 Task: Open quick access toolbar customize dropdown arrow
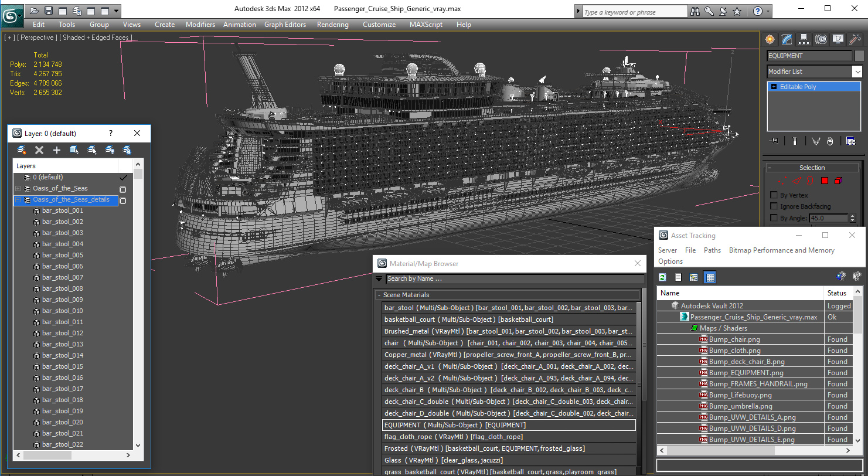click(x=117, y=11)
